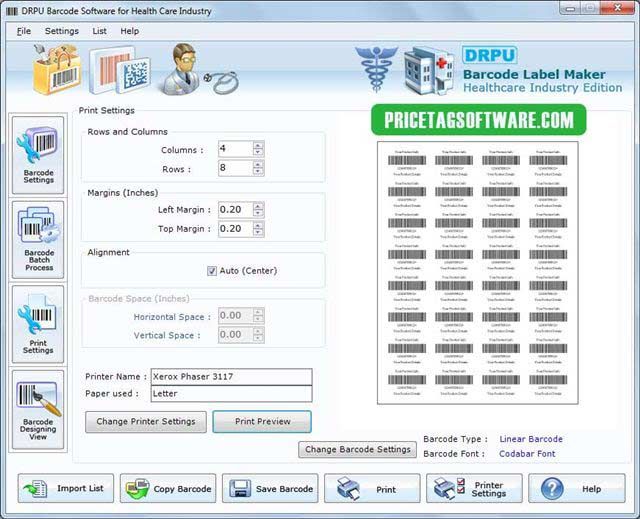Image resolution: width=640 pixels, height=519 pixels.
Task: Open Printer Settings from bottom toolbar
Action: [474, 489]
